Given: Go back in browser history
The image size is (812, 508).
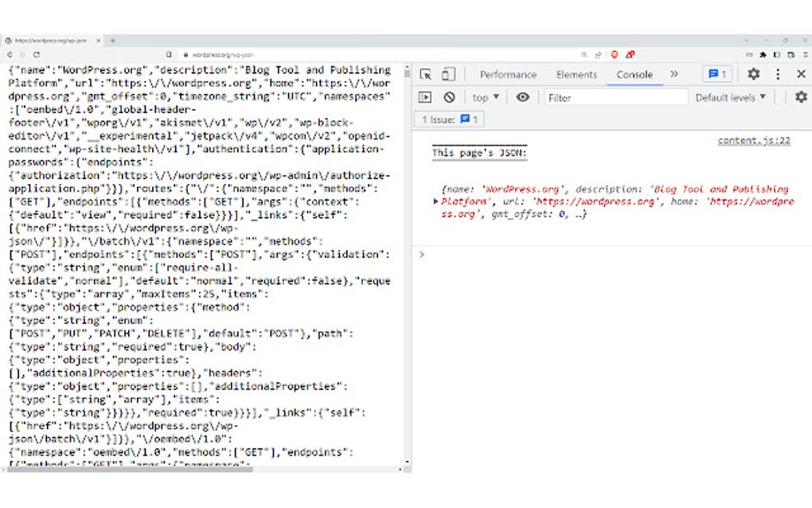Looking at the screenshot, I should 10,54.
